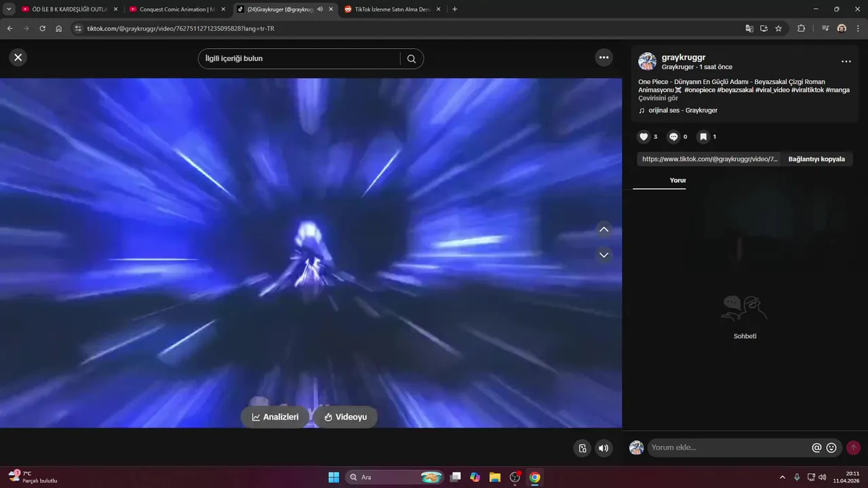The image size is (868, 488).
Task: Save the video with the bookmark icon
Action: [703, 137]
